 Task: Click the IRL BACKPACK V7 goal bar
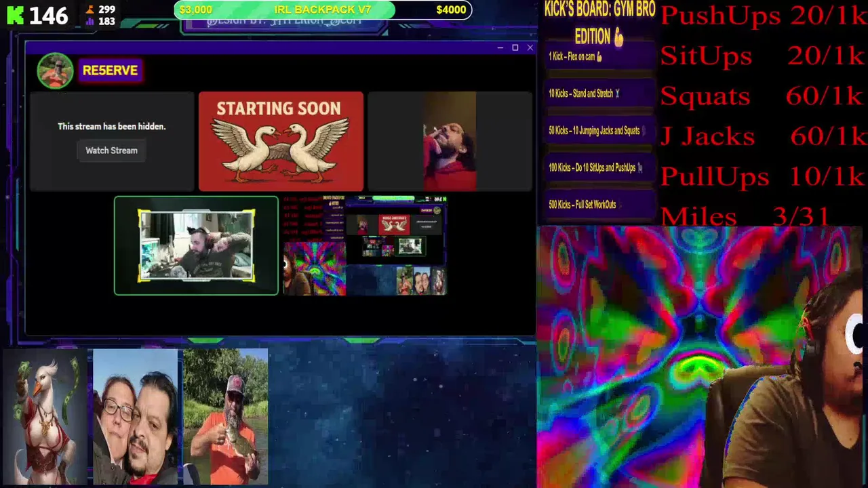coord(323,9)
